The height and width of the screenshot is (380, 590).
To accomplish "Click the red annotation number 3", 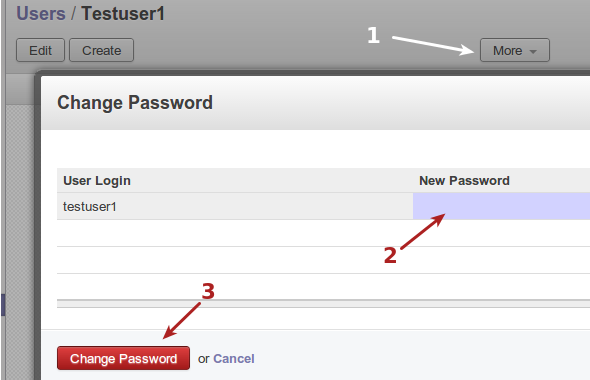I will point(208,291).
